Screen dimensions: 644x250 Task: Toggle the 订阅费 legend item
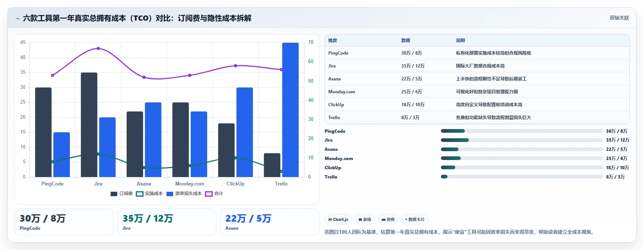(121, 194)
